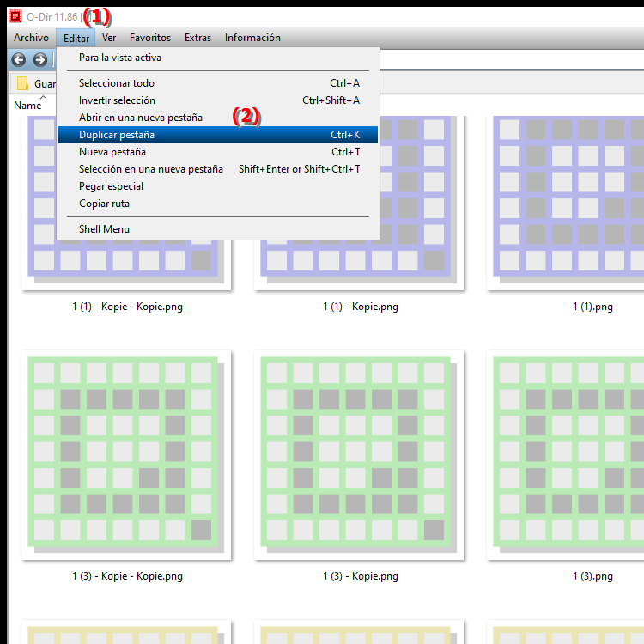Open the Favoritos menu

click(x=150, y=38)
